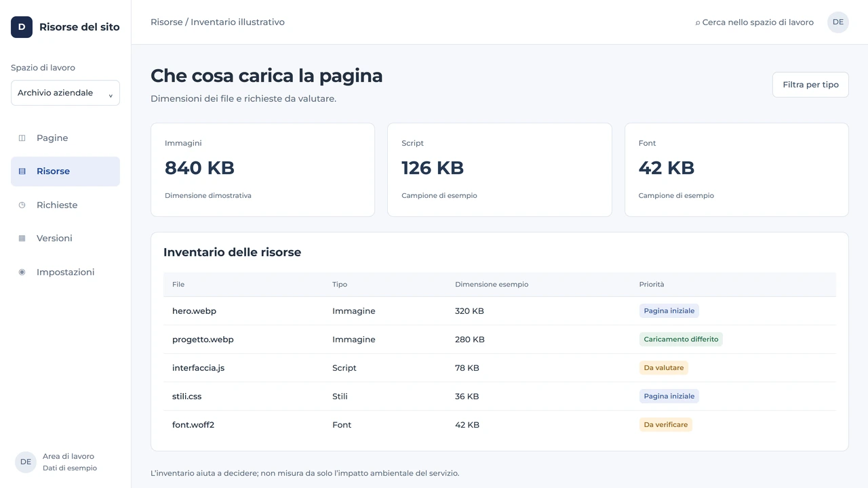Click the Risorse sidebar icon
The width and height of the screenshot is (868, 488).
point(22,171)
